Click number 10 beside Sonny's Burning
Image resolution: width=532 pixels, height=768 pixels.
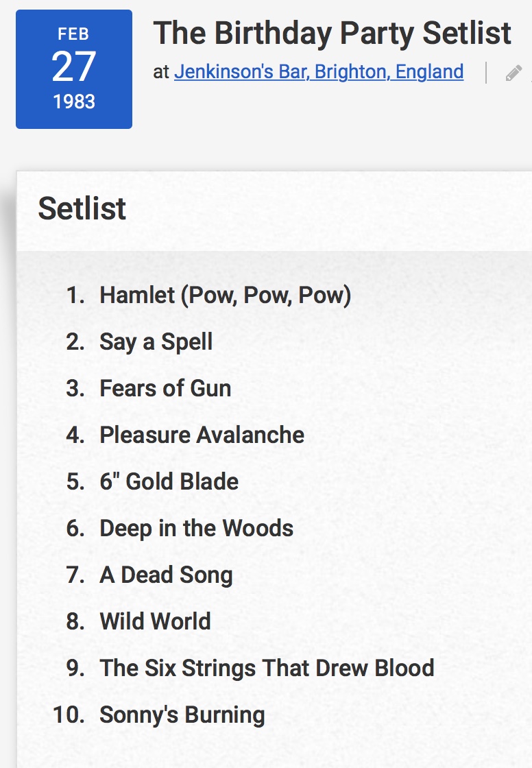(x=69, y=715)
